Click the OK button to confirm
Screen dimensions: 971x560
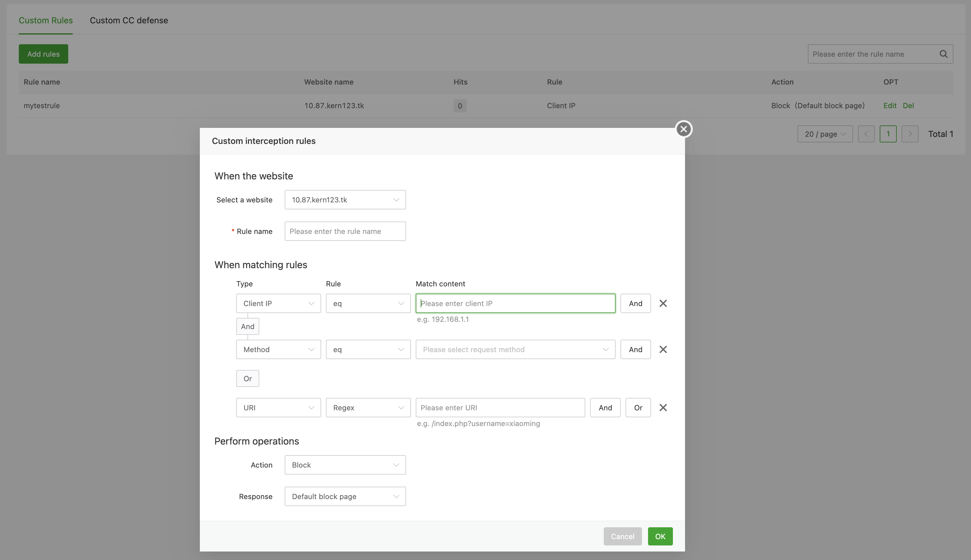pyautogui.click(x=660, y=537)
